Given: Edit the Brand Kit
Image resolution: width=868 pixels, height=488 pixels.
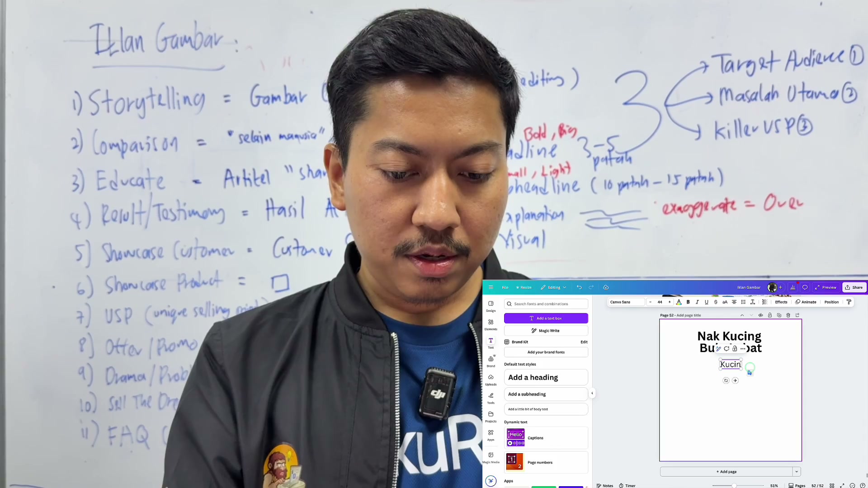Looking at the screenshot, I should coord(584,342).
